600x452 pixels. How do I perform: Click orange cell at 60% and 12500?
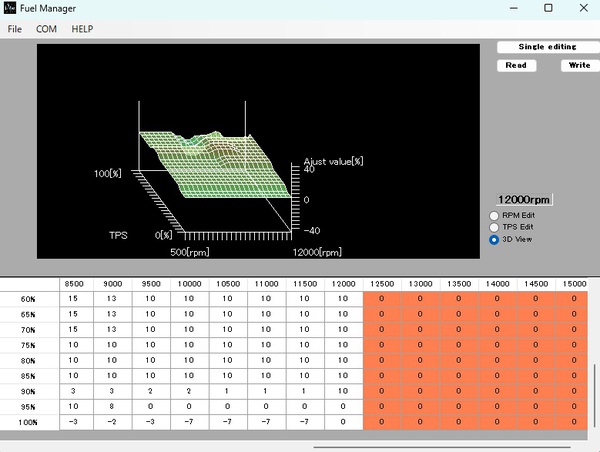(382, 299)
